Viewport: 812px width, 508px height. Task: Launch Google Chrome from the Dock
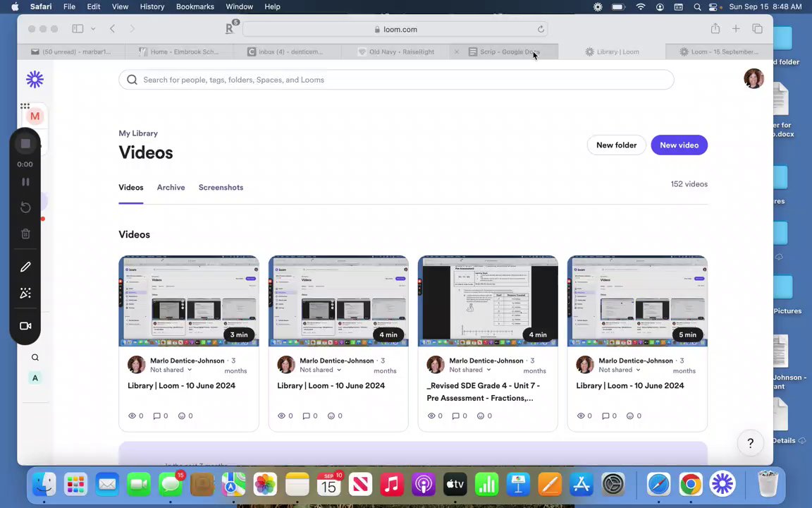[x=690, y=485]
